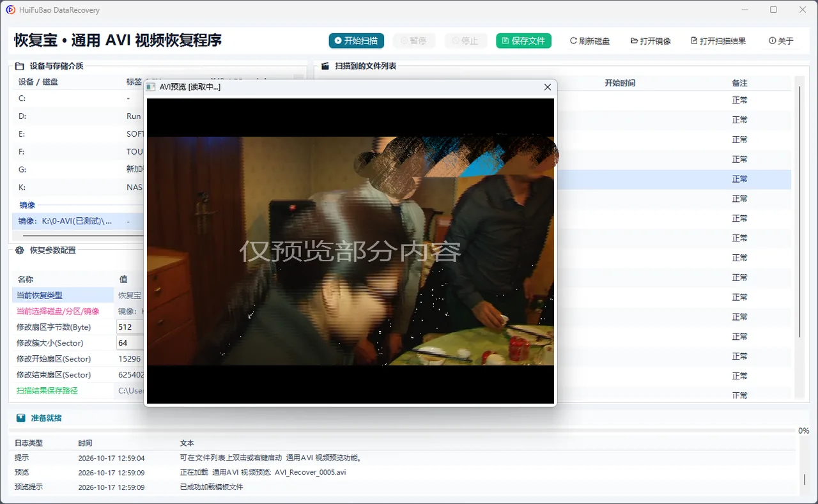
Task: Open an image file via 打开镜像
Action: click(x=651, y=41)
